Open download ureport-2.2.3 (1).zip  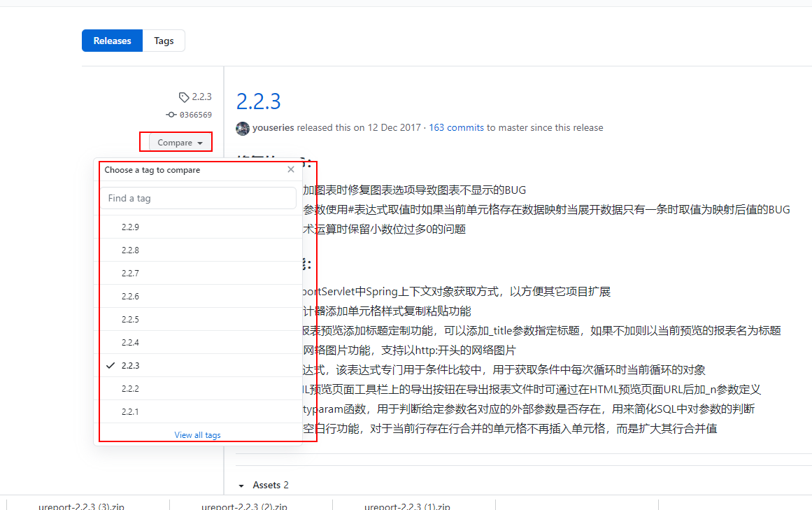click(407, 506)
